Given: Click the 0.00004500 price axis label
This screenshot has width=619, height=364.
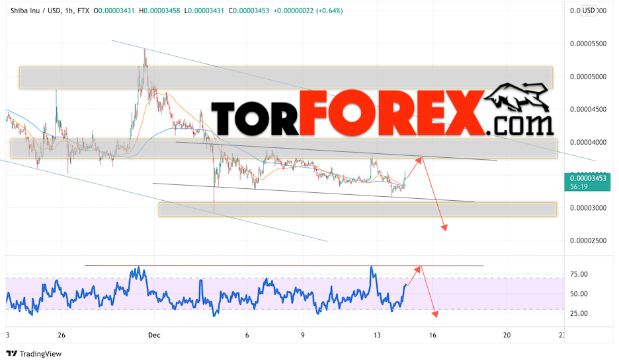Looking at the screenshot, I should point(588,109).
